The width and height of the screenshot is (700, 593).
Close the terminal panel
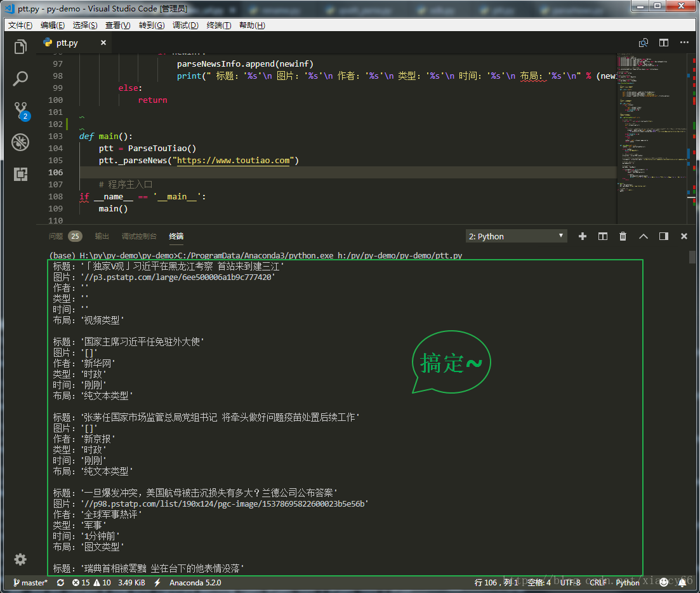tap(684, 236)
